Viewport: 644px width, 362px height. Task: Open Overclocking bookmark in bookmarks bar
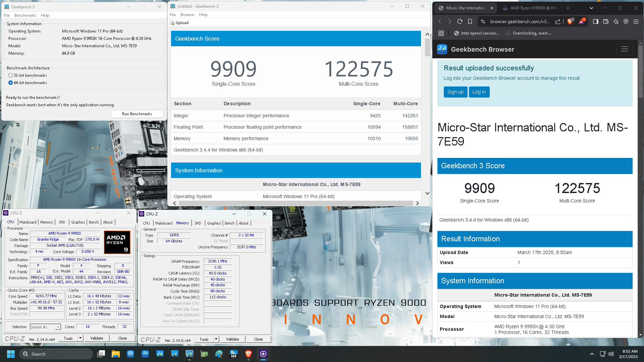528,33
